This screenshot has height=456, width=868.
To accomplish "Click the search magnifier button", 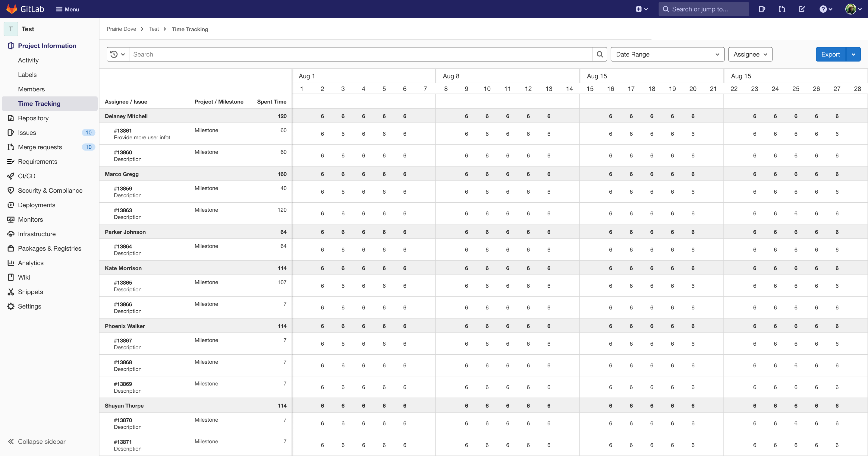I will coord(599,54).
